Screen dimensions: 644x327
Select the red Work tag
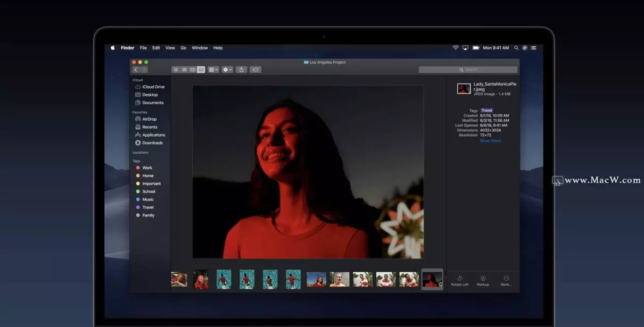click(x=144, y=168)
